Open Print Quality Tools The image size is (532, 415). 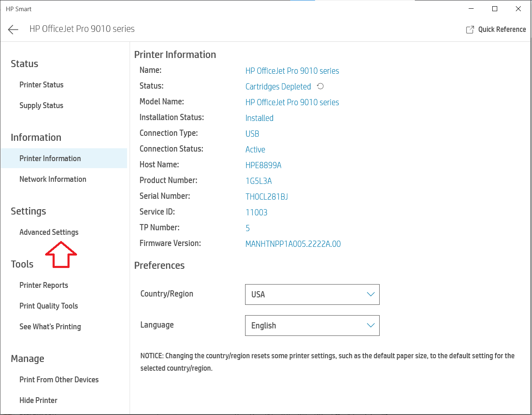(48, 306)
